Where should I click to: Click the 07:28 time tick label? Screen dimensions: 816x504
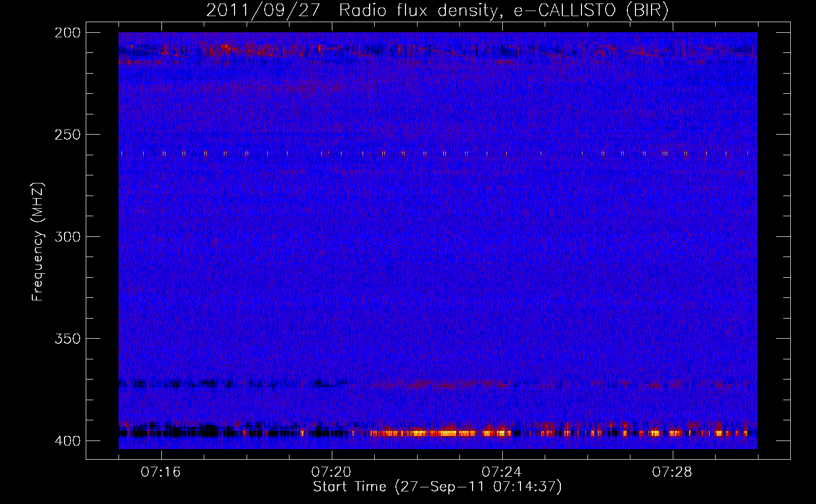point(672,472)
